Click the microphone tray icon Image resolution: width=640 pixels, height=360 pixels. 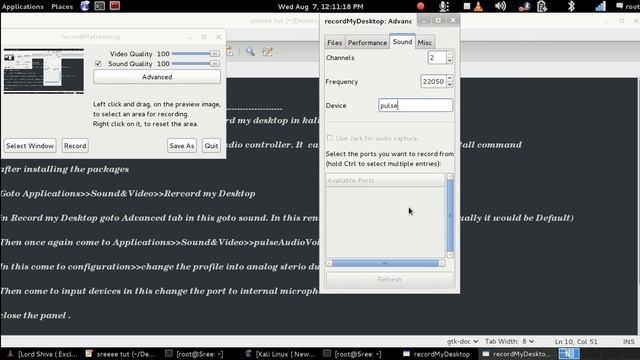coord(444,6)
